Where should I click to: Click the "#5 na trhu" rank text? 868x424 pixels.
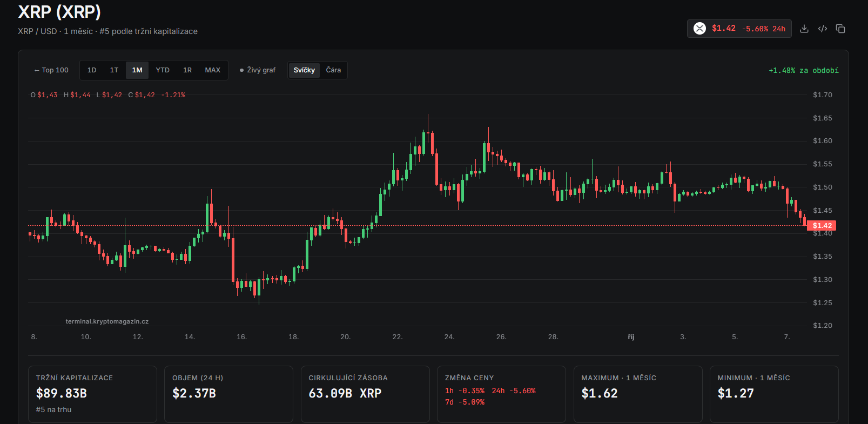coord(53,409)
